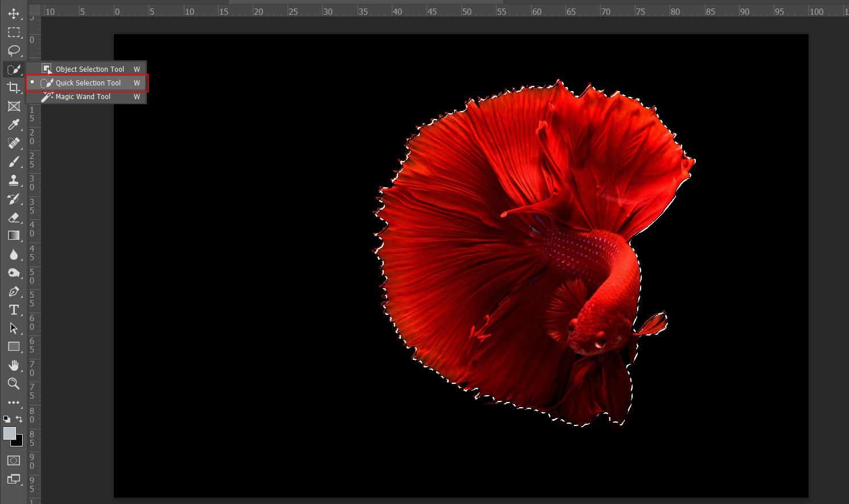The height and width of the screenshot is (504, 849).
Task: Select the Lasso tool
Action: pos(14,51)
